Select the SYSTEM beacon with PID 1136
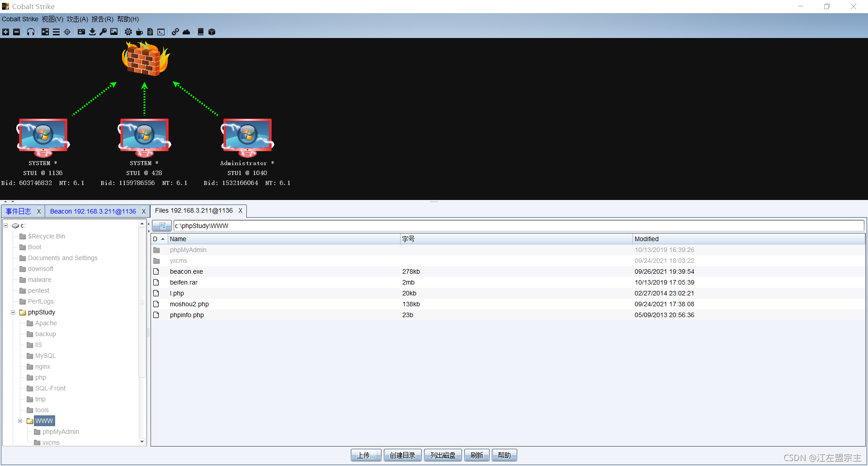The image size is (868, 466). click(43, 138)
